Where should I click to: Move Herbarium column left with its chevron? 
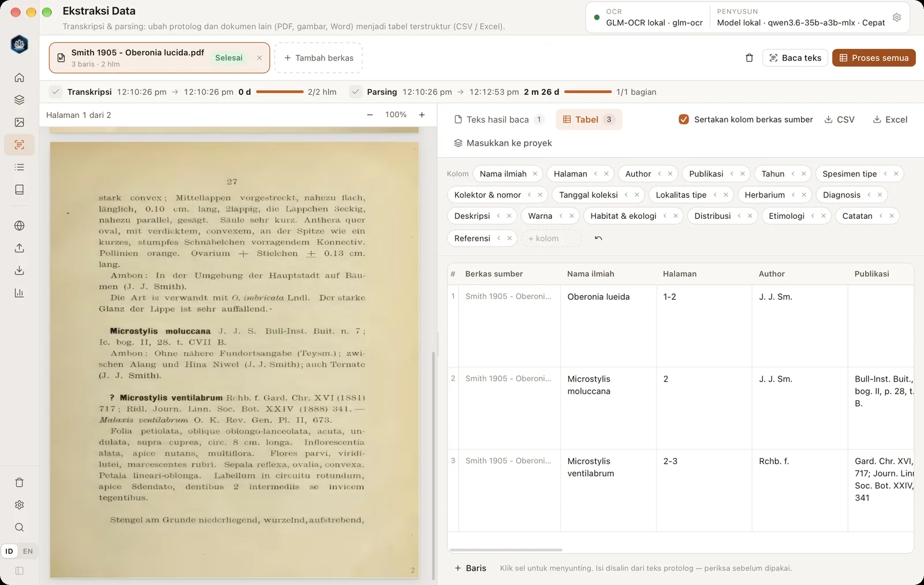pos(793,195)
